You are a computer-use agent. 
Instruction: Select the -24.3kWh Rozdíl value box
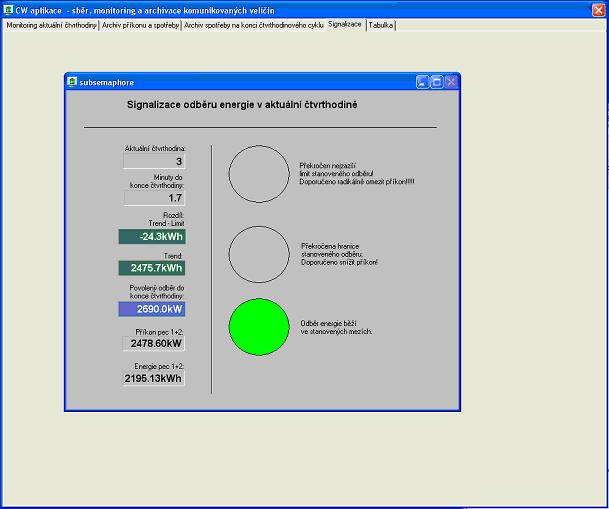coord(152,237)
